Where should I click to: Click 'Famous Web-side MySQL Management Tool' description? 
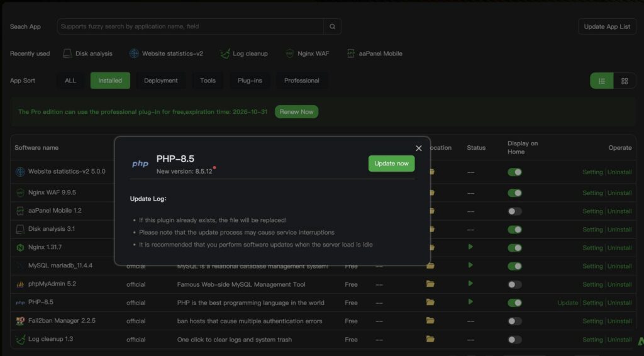coord(241,284)
